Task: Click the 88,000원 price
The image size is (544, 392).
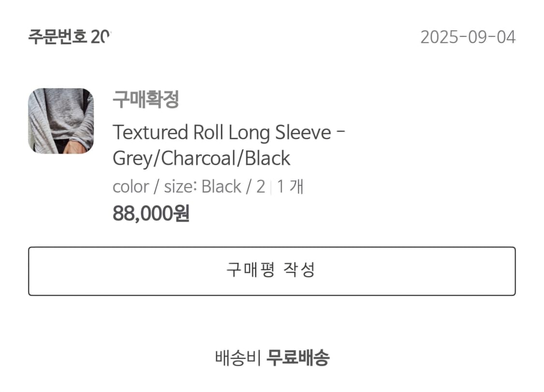Action: click(x=151, y=213)
